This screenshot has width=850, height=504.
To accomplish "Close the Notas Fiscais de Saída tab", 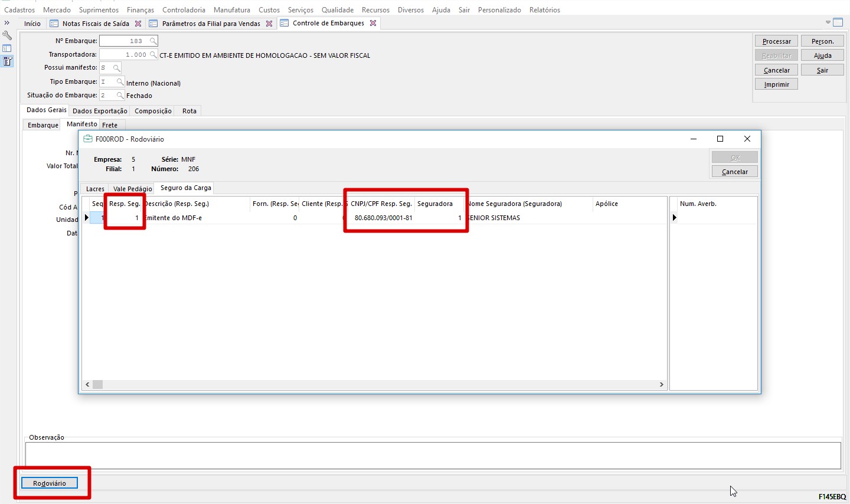I will 138,24.
